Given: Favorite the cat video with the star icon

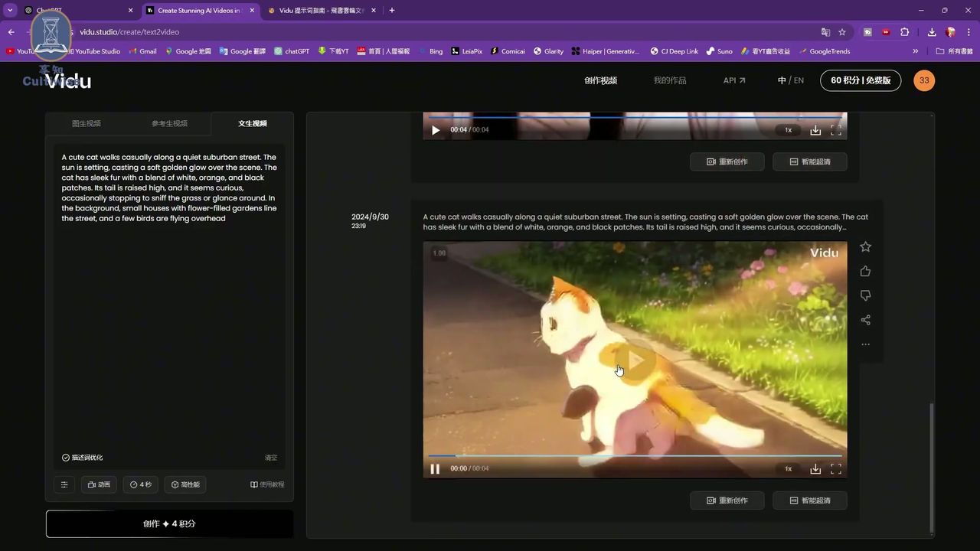Looking at the screenshot, I should tap(865, 246).
